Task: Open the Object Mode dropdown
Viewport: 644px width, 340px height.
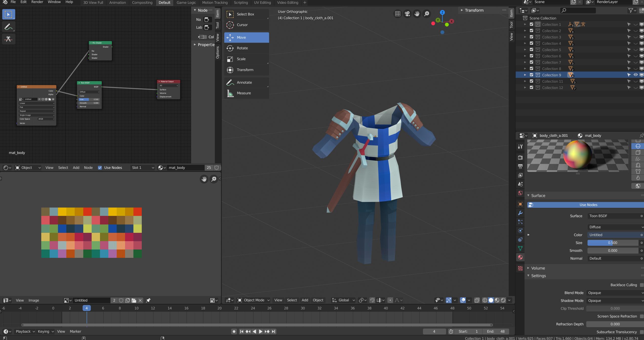Action: (x=253, y=300)
